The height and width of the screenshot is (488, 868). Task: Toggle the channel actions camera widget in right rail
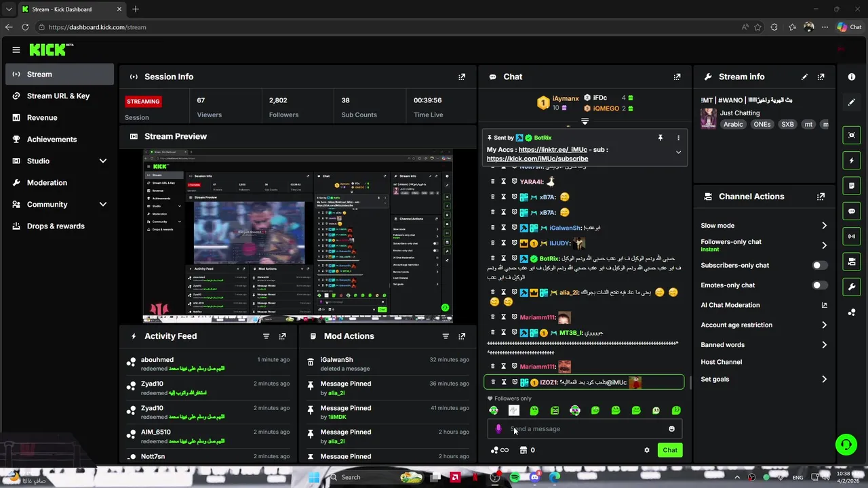click(x=852, y=262)
